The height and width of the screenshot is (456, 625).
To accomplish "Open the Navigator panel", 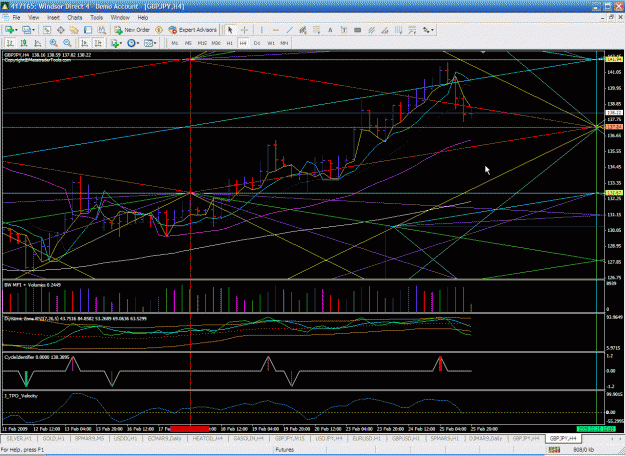I will (74, 30).
